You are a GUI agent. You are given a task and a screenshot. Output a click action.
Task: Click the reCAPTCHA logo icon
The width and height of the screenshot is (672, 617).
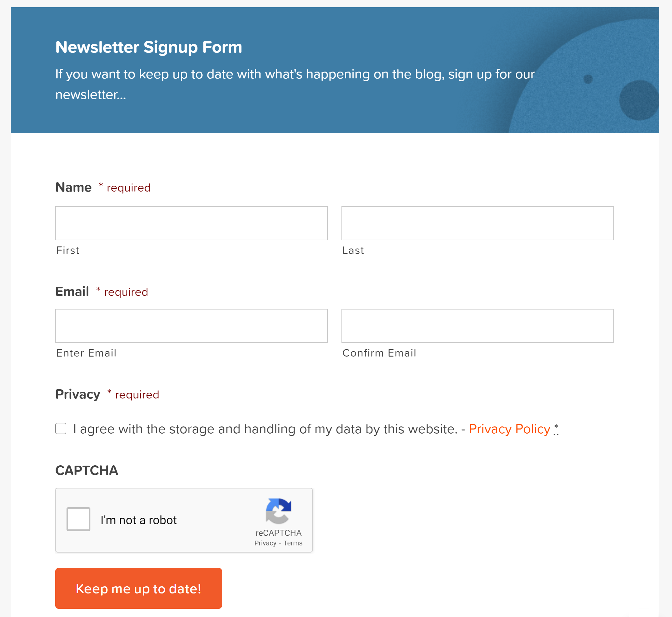tap(279, 511)
